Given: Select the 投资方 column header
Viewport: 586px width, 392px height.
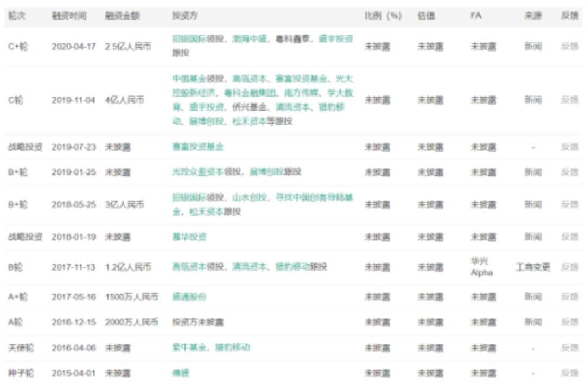Looking at the screenshot, I should tap(184, 16).
